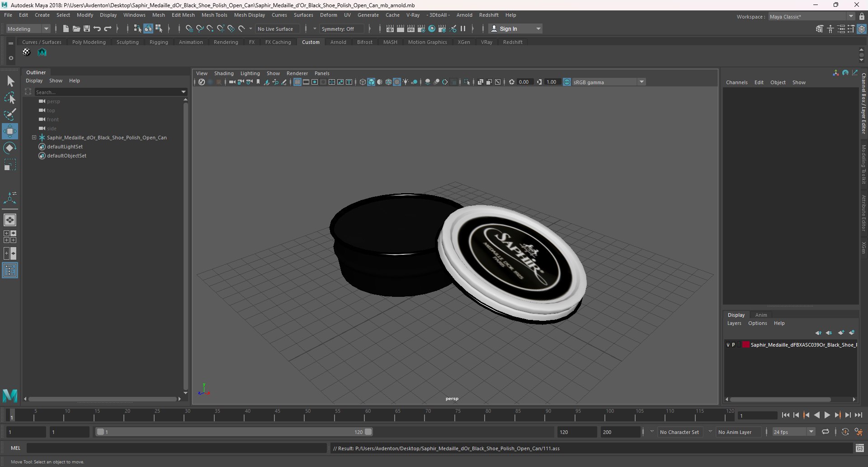
Task: Open the Mesh Tools menu
Action: coord(214,15)
